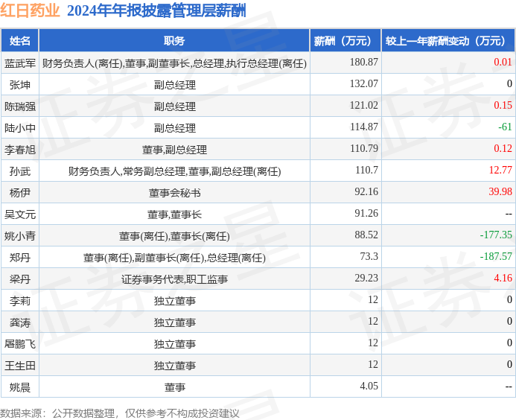The width and height of the screenshot is (516, 420).
Task: Click the 董事会秘书 position cell
Action: click(x=174, y=193)
